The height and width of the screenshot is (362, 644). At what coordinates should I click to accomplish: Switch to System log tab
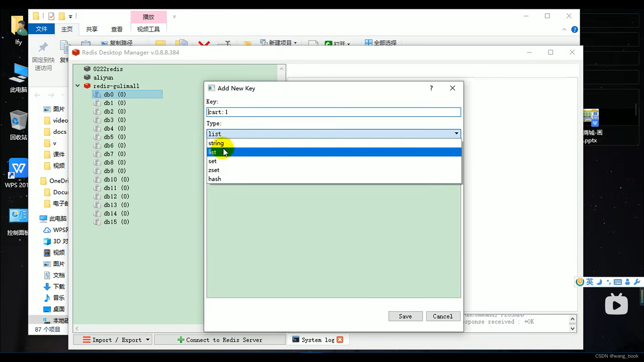coord(318,340)
